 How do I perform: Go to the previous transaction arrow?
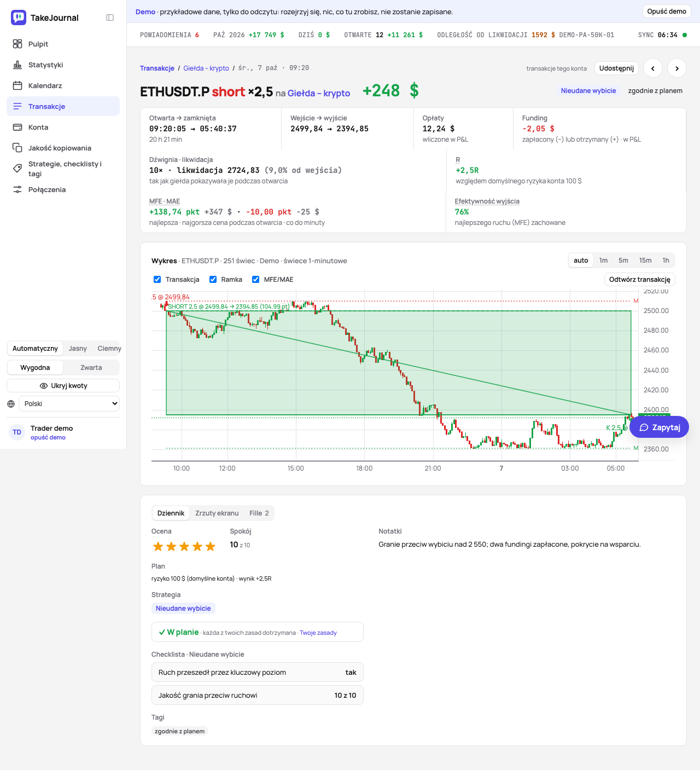(653, 68)
